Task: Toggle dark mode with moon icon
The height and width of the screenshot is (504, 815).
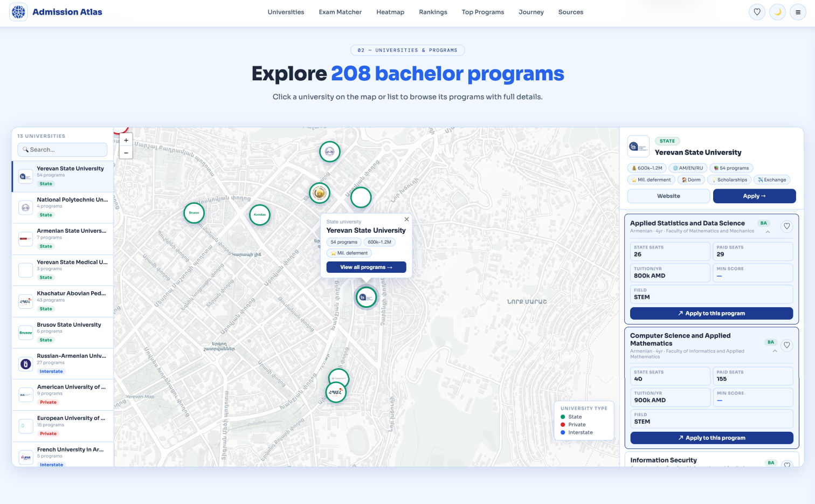Action: [777, 12]
